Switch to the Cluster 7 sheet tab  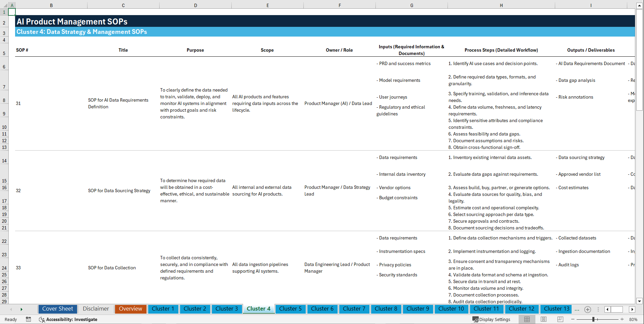tap(354, 309)
